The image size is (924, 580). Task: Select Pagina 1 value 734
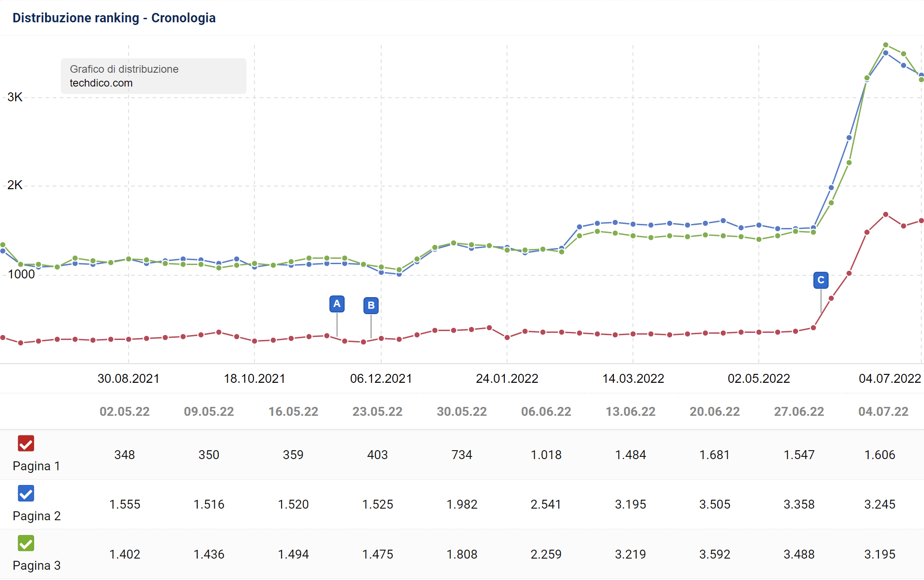(462, 455)
